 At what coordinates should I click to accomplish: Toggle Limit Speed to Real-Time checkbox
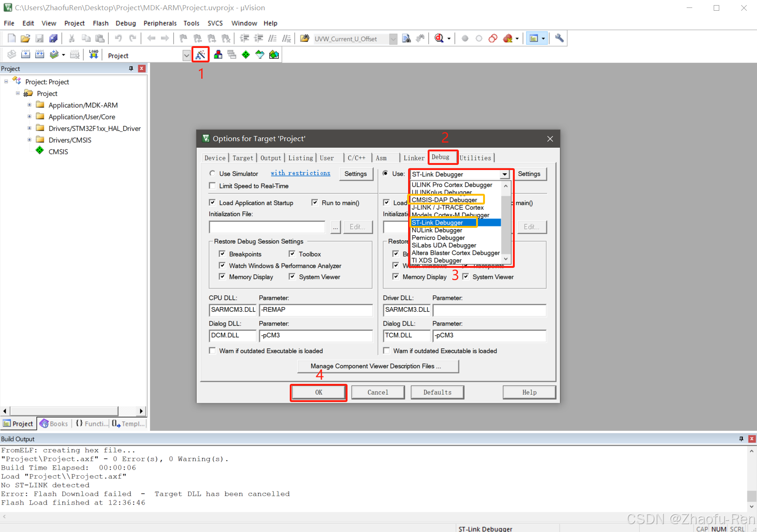(212, 186)
